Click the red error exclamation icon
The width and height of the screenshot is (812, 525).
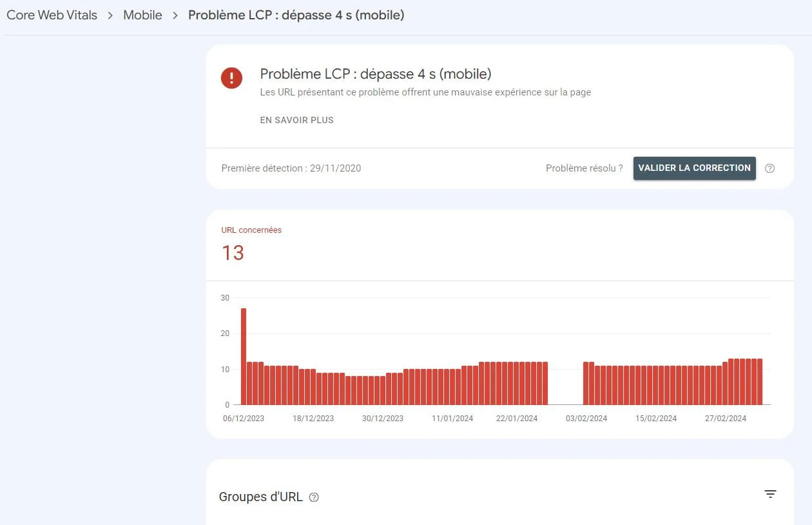click(x=231, y=78)
